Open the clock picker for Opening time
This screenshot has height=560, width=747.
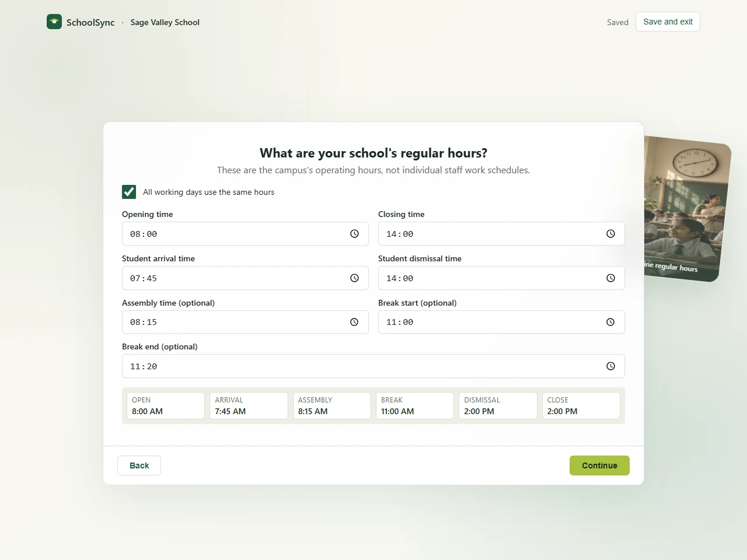[x=354, y=234]
